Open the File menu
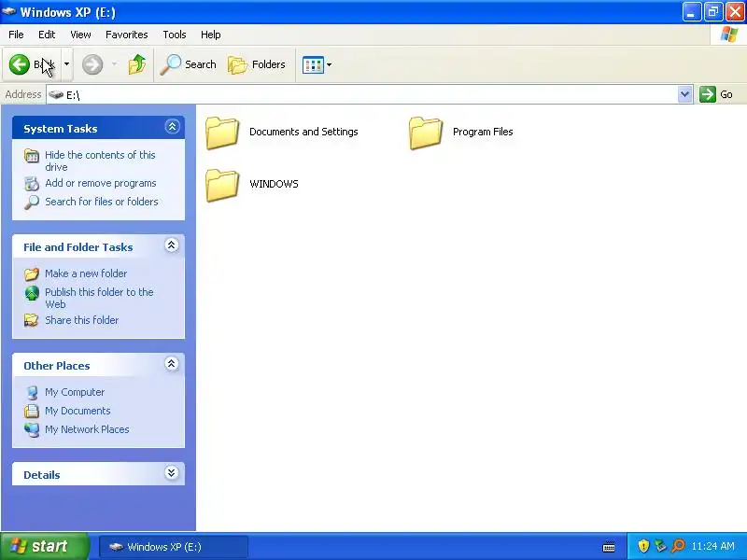The width and height of the screenshot is (747, 560). tap(16, 35)
